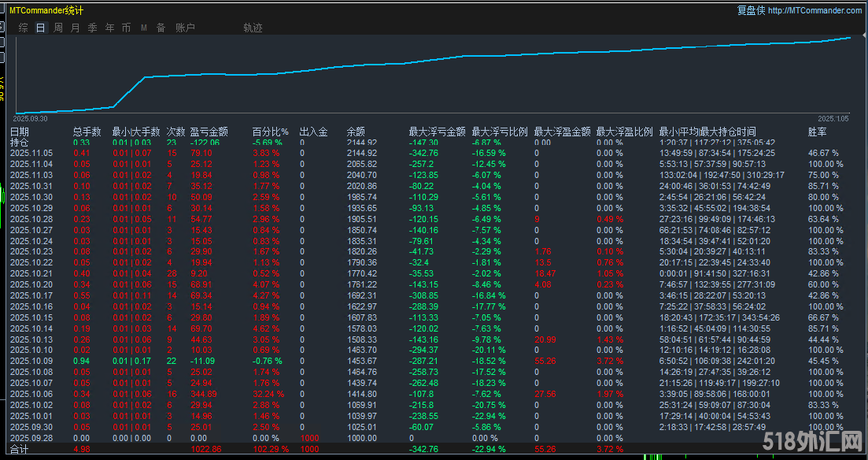The width and height of the screenshot is (868, 460).
Task: Select the 币 currency tab
Action: [x=126, y=28]
